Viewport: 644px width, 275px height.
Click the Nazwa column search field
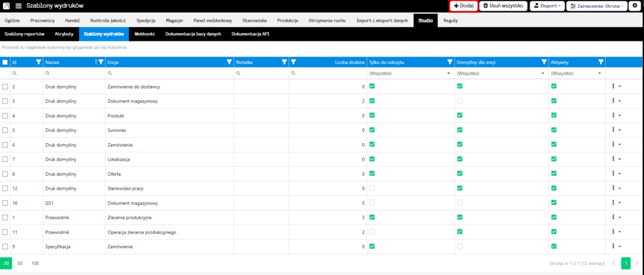(x=74, y=73)
